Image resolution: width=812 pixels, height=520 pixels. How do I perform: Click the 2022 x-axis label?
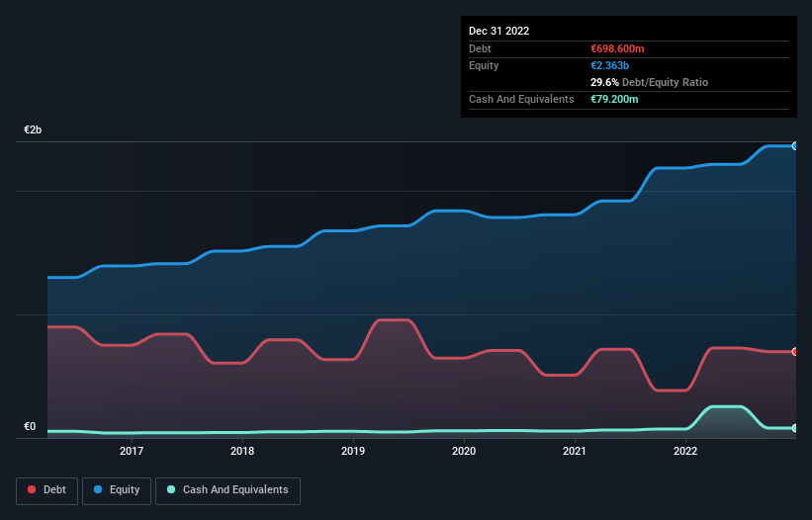click(685, 451)
